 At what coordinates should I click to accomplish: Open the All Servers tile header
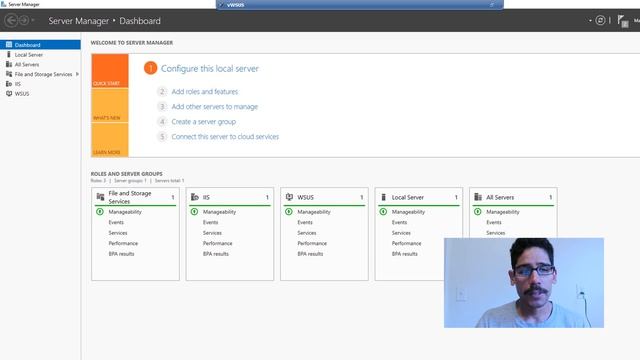point(513,197)
